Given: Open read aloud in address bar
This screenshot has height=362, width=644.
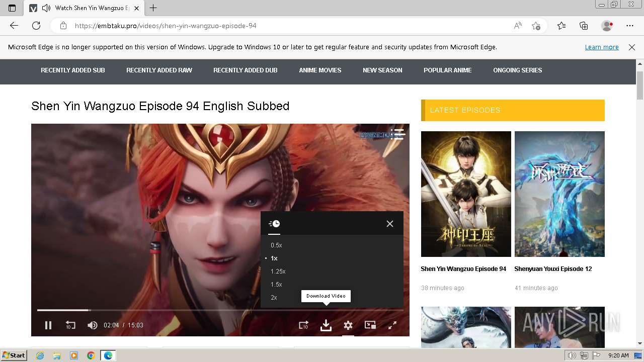Looking at the screenshot, I should (x=518, y=26).
